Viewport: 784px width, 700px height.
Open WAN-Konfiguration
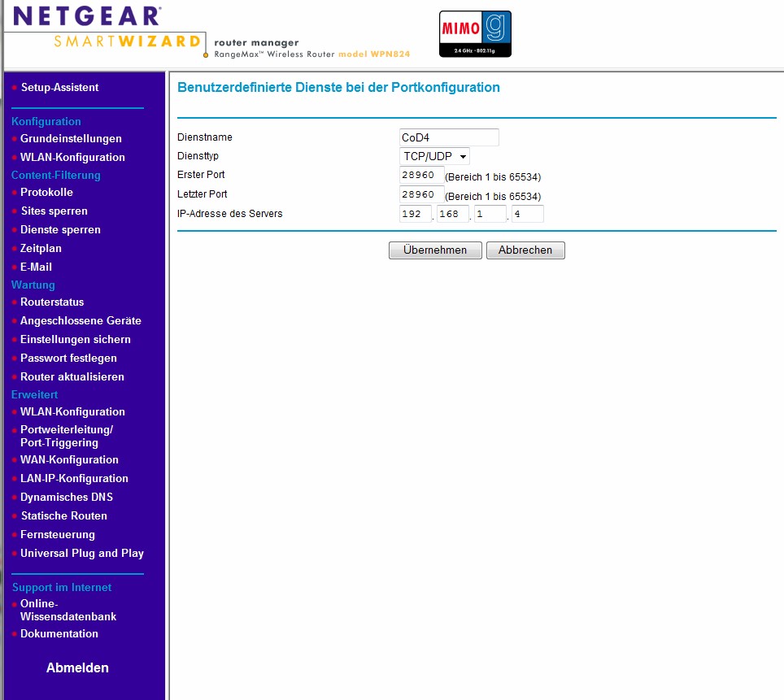[69, 459]
